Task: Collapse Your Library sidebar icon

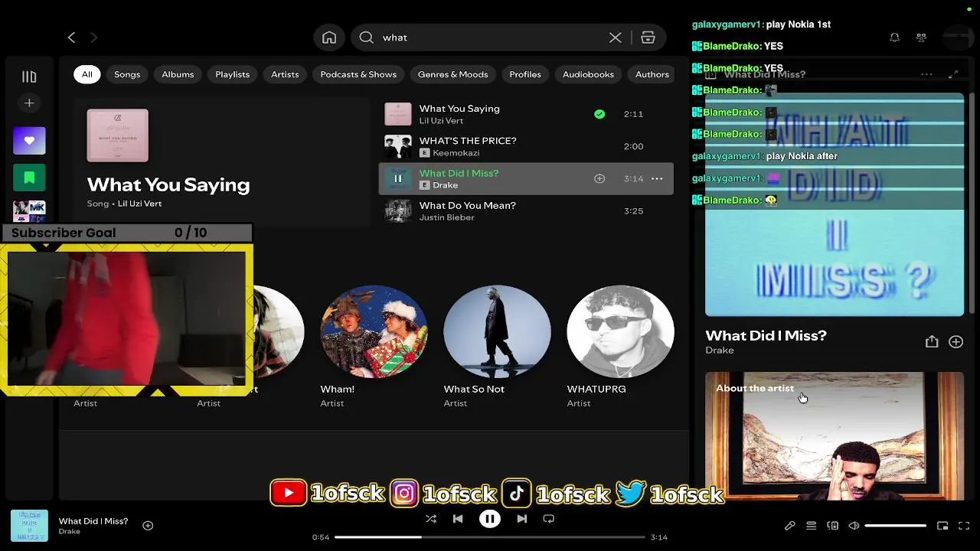Action: pyautogui.click(x=29, y=77)
